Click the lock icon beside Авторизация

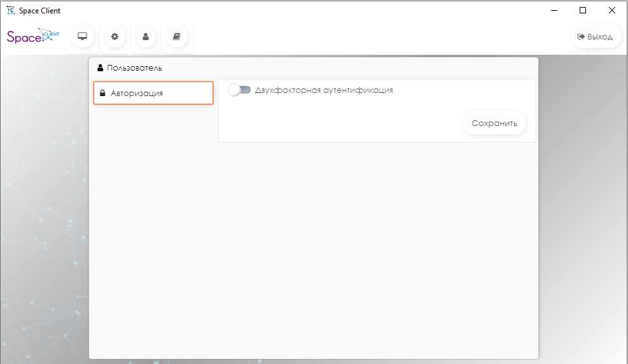point(102,94)
